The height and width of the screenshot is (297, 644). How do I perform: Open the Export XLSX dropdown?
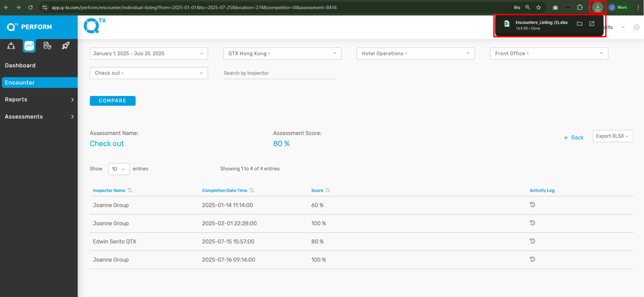click(x=612, y=136)
